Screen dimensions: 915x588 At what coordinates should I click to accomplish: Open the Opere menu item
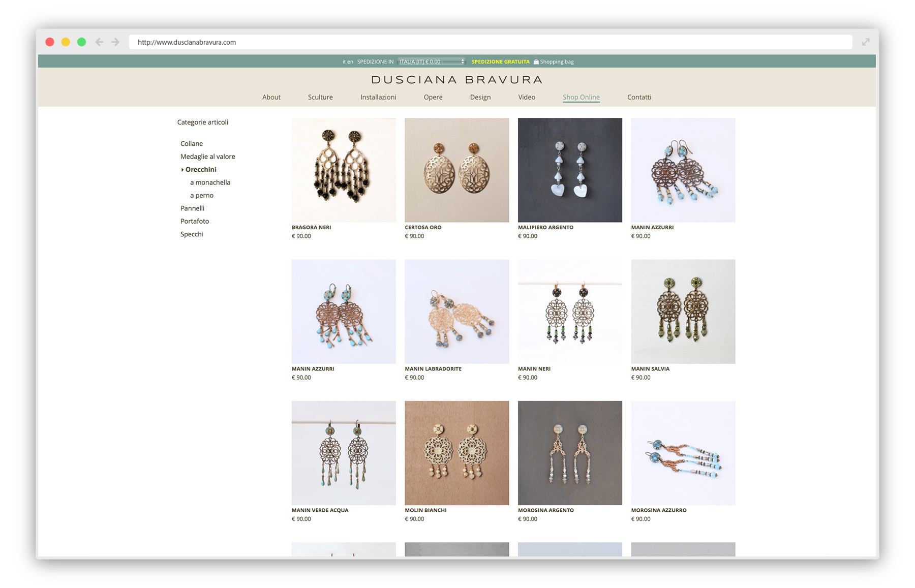coord(433,97)
